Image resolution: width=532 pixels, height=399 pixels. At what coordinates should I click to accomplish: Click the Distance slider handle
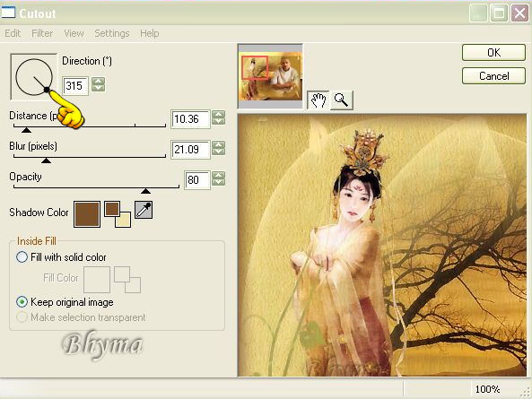click(x=26, y=130)
